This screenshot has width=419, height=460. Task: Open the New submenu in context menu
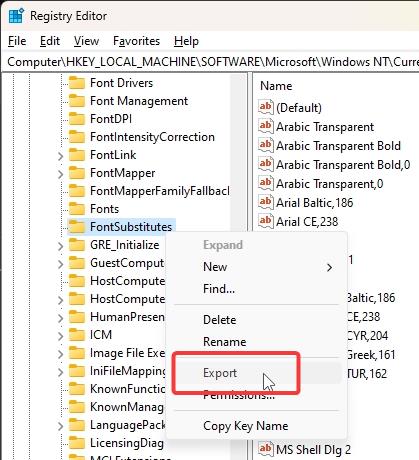257,267
